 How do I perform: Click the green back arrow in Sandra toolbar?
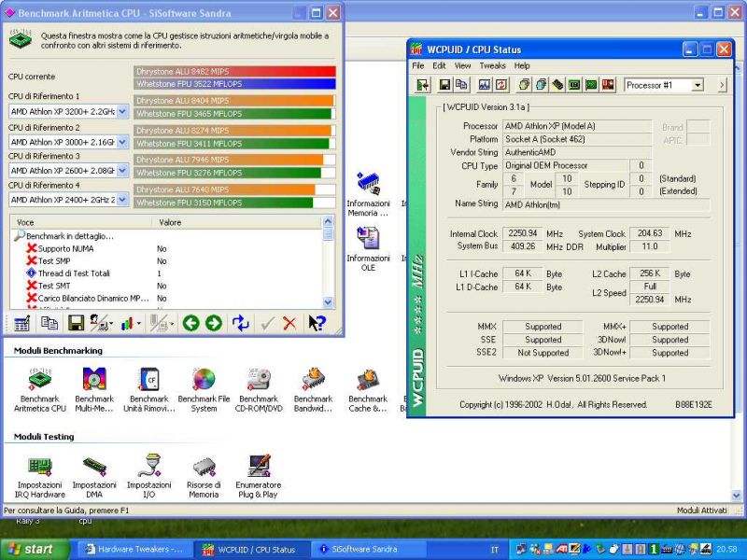(191, 323)
